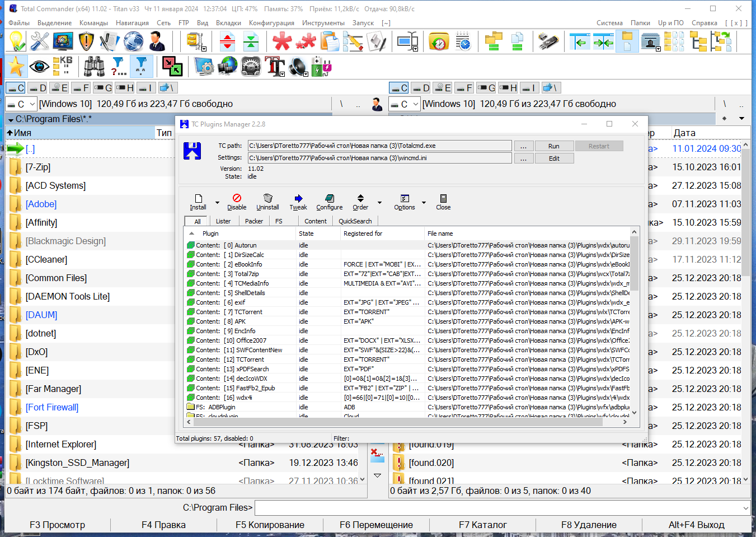Click the Uninstall plugin icon
Image resolution: width=756 pixels, height=537 pixels.
(267, 202)
